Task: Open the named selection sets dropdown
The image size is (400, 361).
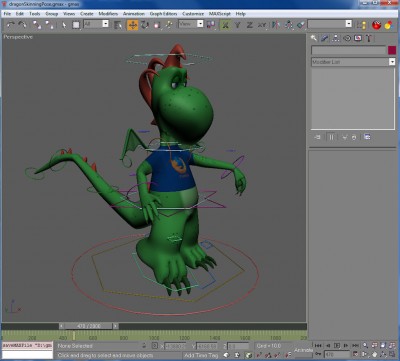Action: 349,24
